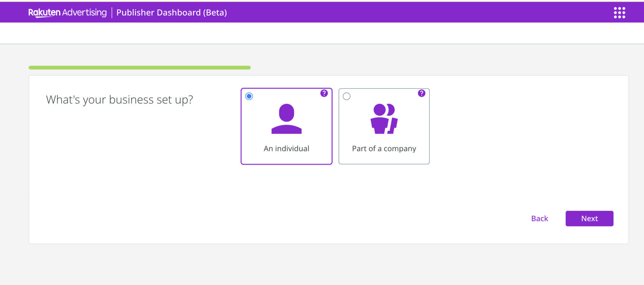This screenshot has width=644, height=285.
Task: Select the Part of a company radio button
Action: coord(347,96)
